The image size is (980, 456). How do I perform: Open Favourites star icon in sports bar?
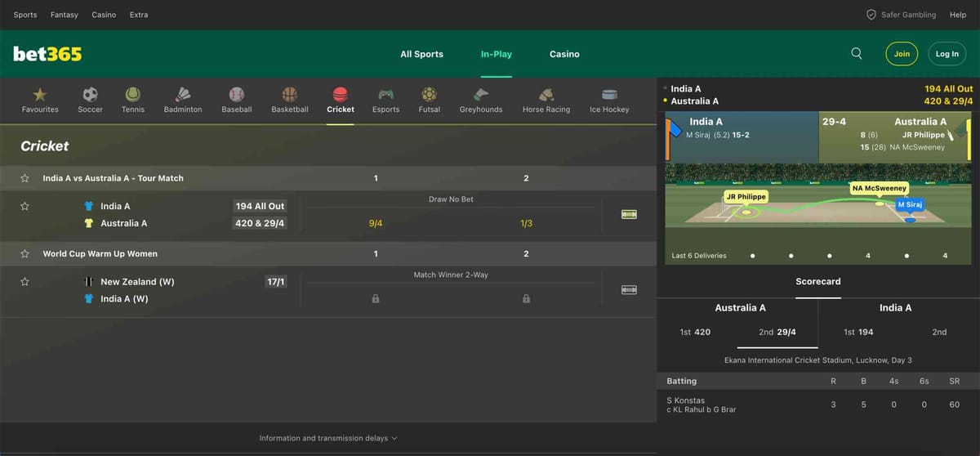tap(39, 95)
